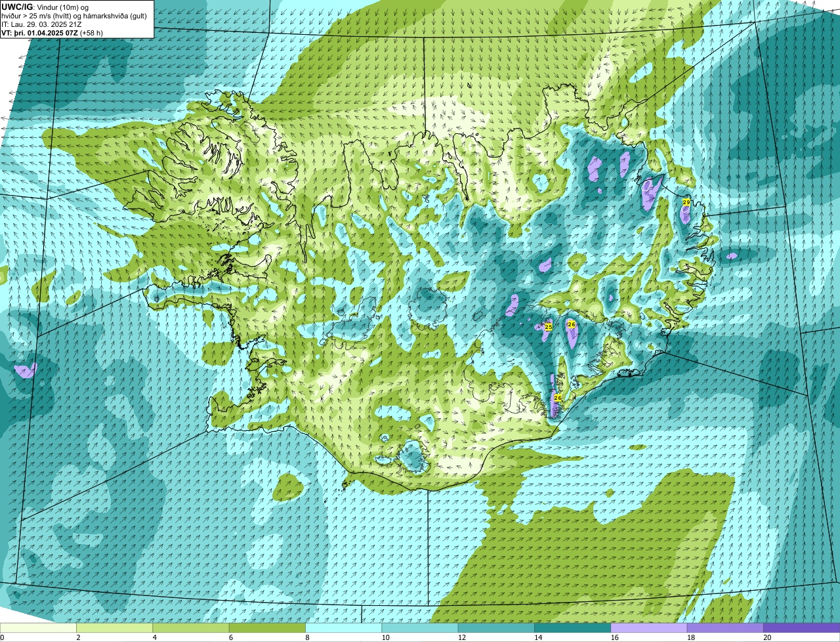Viewport: 840px width, 642px height.
Task: Click the 26 gust label beside the 25
Action: 572,324
